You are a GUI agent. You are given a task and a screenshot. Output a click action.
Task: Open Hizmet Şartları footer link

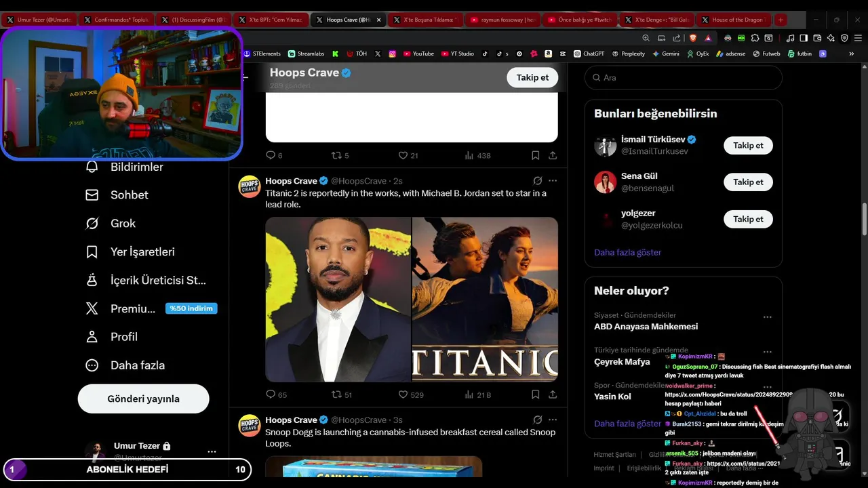pyautogui.click(x=614, y=455)
